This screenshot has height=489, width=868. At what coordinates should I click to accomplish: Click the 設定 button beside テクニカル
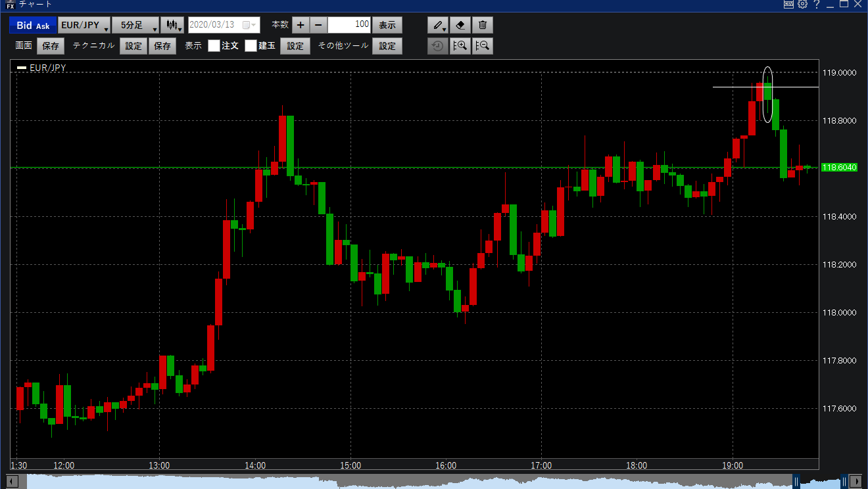pyautogui.click(x=133, y=46)
